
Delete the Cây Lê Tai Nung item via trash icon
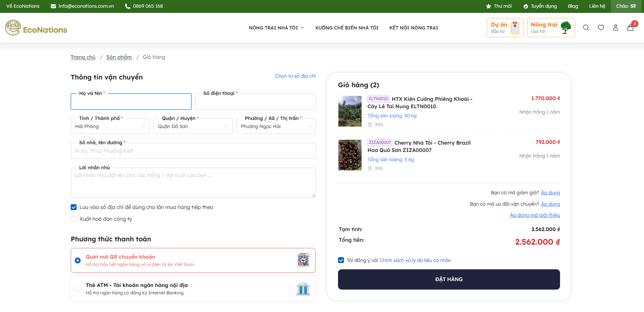[x=370, y=125]
